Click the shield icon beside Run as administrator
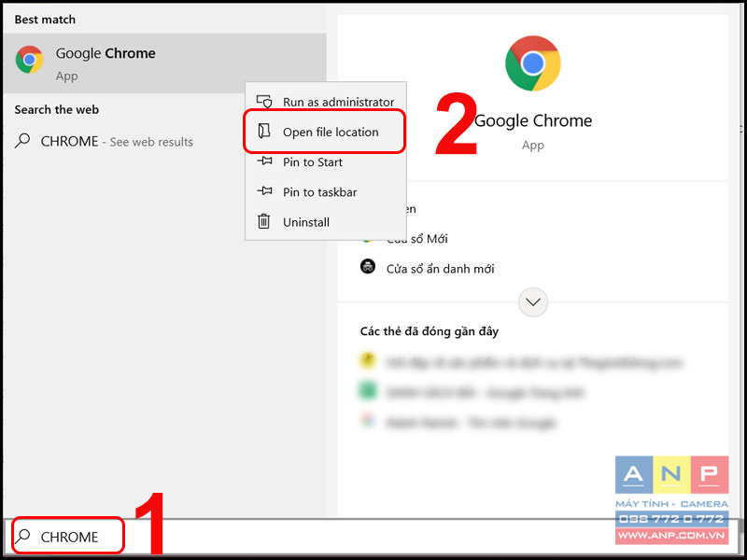The image size is (747, 560). coord(264,102)
